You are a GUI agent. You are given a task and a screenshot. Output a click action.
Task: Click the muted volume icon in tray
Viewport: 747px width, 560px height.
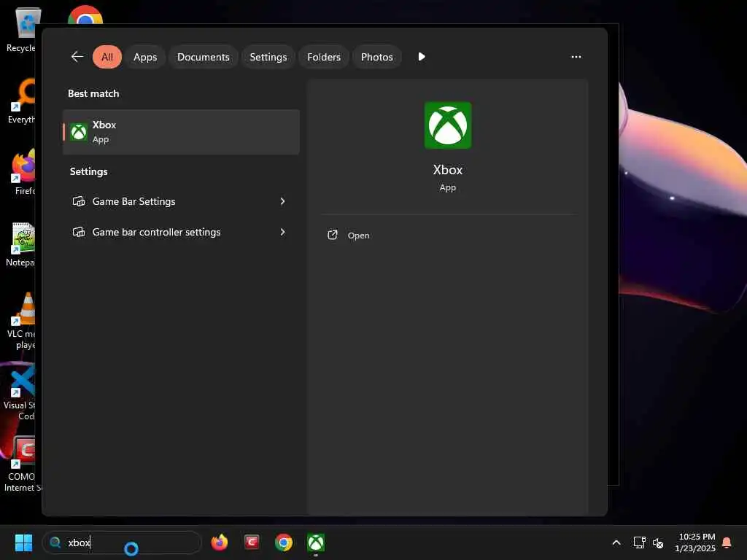click(x=658, y=542)
